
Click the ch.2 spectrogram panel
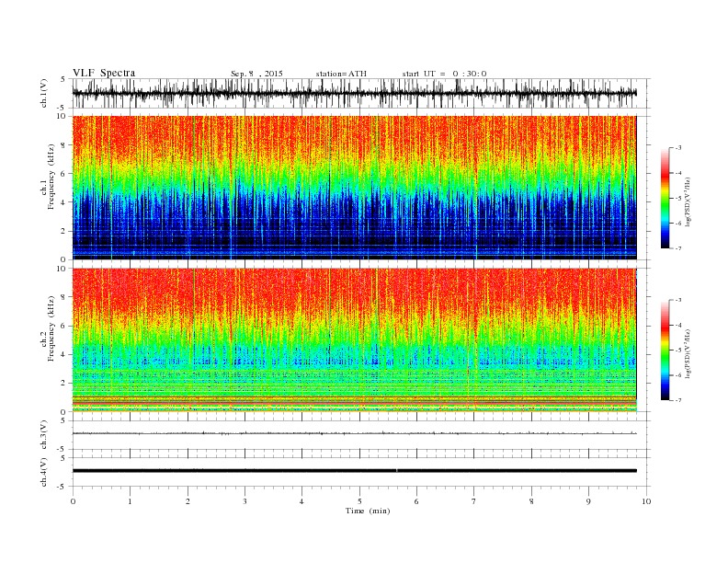point(354,340)
